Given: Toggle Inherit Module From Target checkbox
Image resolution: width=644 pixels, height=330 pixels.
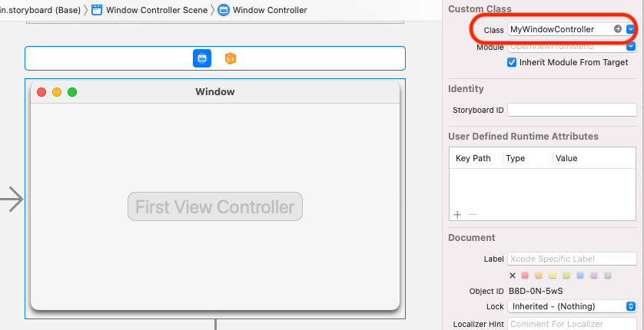Looking at the screenshot, I should pos(512,62).
